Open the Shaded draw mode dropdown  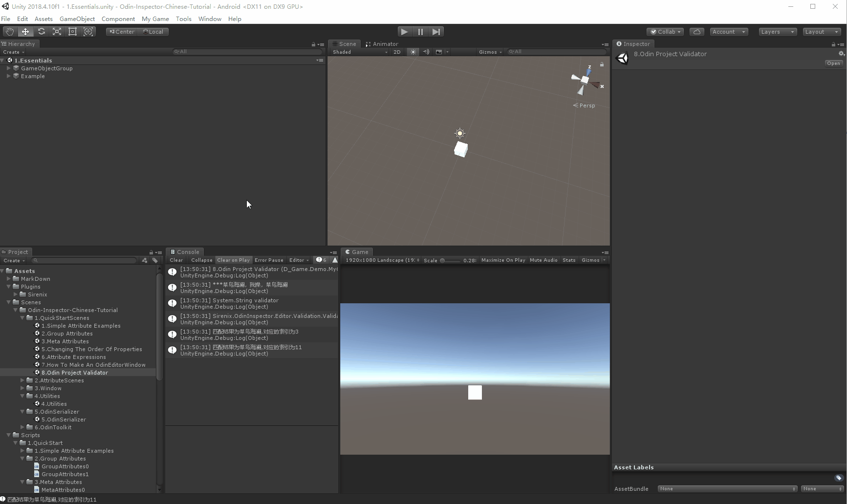click(360, 52)
